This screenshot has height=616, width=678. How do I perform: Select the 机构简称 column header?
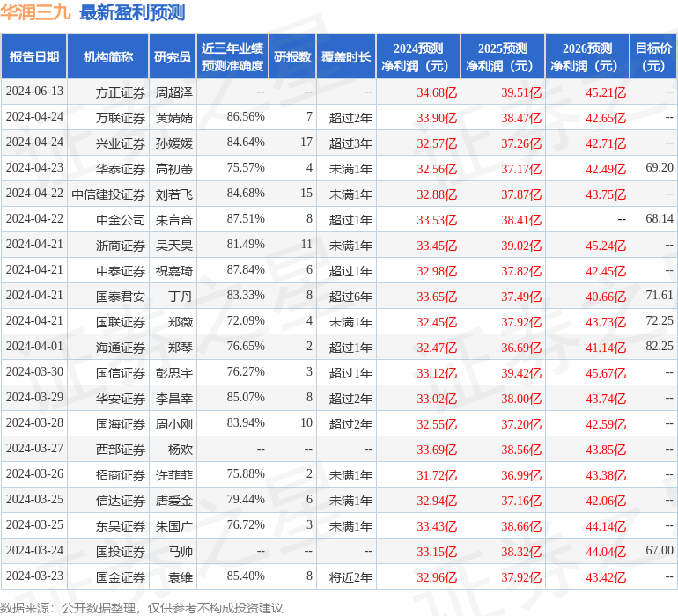click(108, 56)
